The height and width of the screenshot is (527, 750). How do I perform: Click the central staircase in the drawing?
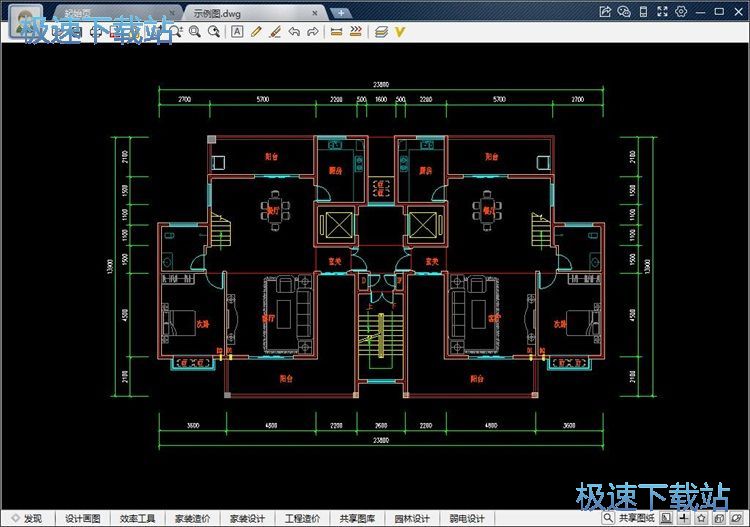point(381,335)
